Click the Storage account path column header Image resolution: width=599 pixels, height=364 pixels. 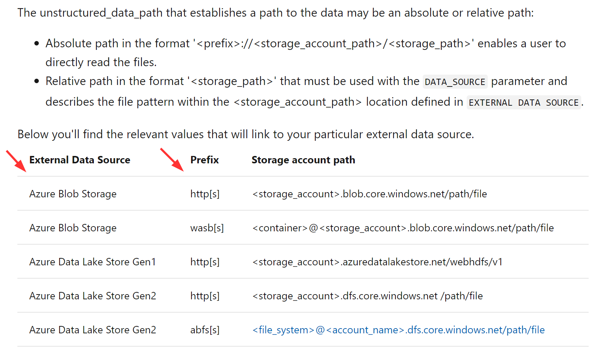pos(303,160)
